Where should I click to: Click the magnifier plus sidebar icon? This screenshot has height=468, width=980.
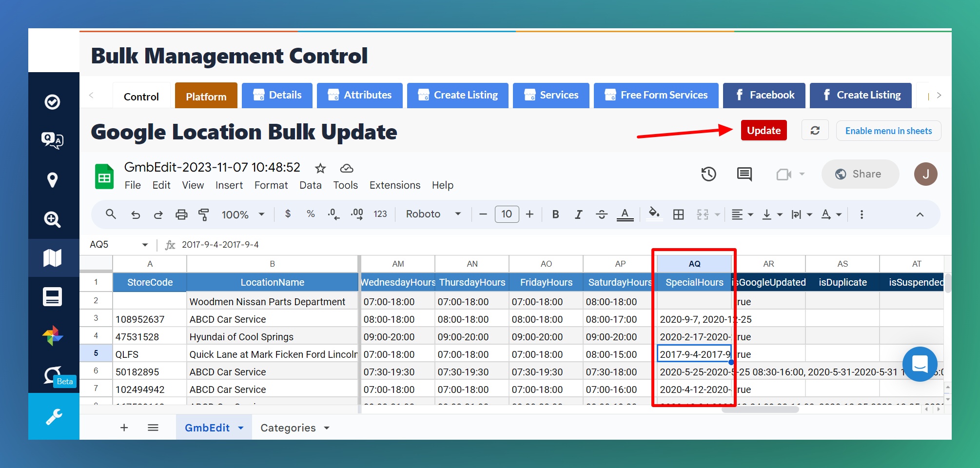click(52, 219)
